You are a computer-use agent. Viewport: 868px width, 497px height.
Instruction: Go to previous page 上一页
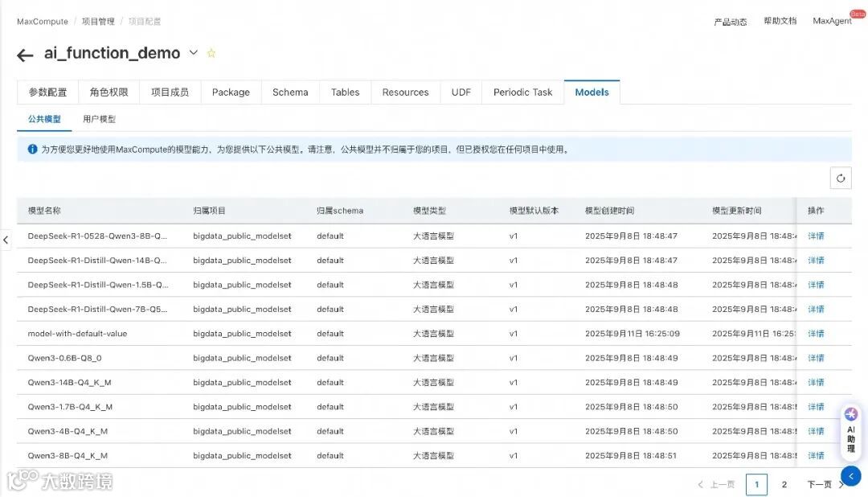tap(716, 484)
